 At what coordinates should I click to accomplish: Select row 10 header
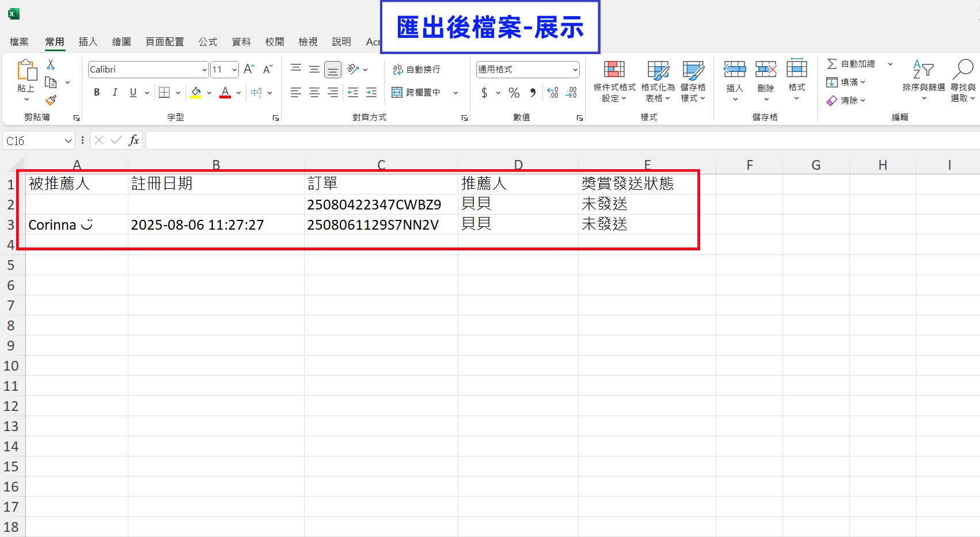point(12,365)
